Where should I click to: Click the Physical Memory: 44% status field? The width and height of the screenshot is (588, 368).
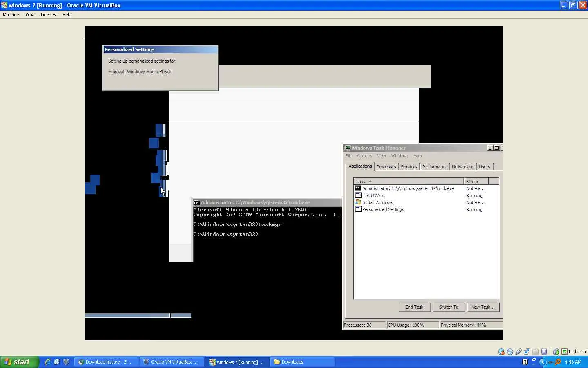(471, 325)
